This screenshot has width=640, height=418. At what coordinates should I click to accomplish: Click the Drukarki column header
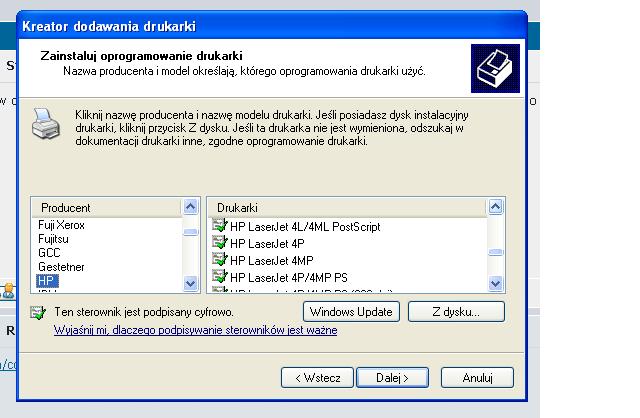click(348, 208)
